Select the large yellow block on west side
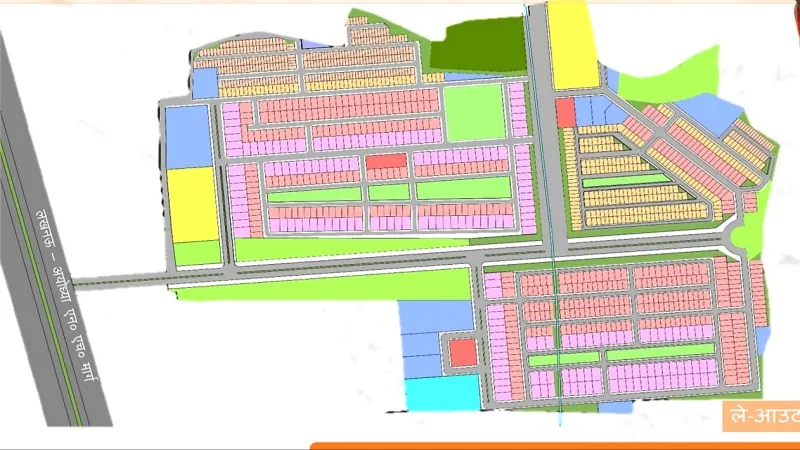This screenshot has width=800, height=450. [x=192, y=204]
